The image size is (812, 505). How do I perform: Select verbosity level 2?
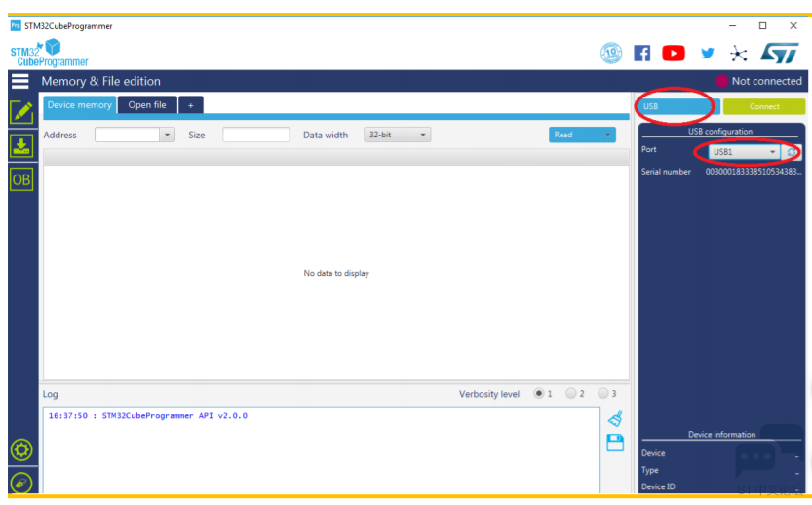pos(570,393)
